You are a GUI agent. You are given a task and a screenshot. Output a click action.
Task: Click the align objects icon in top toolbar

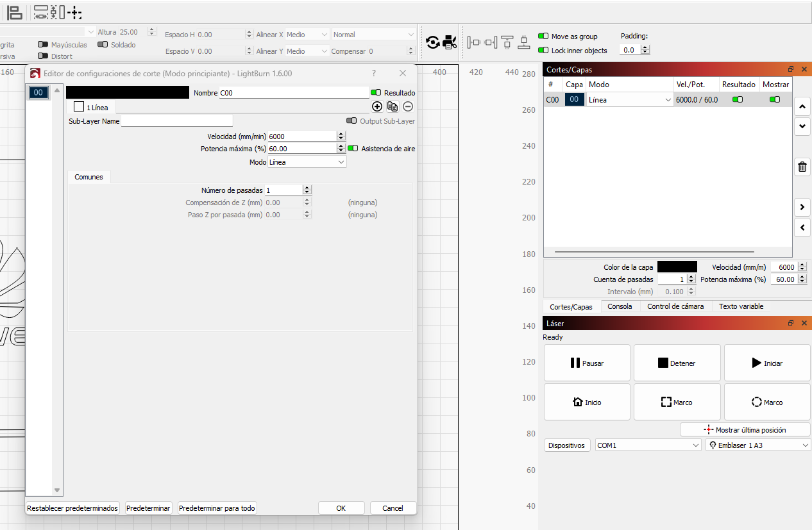(15, 12)
